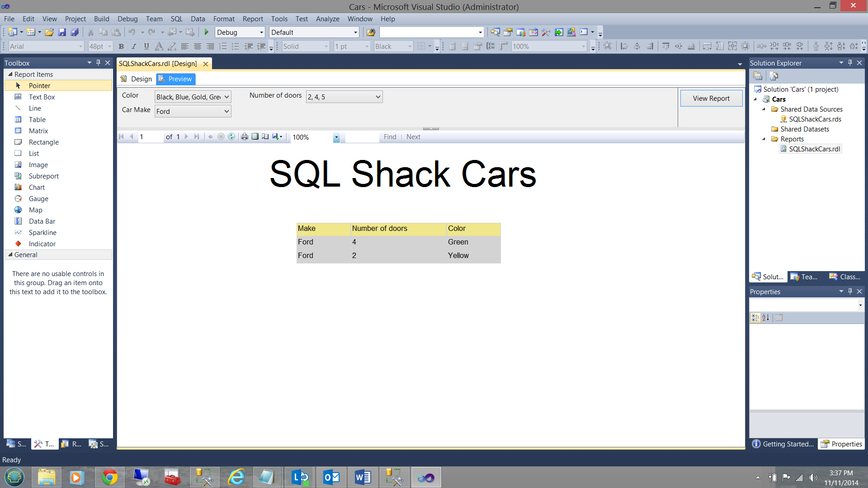Open the Report menu
The width and height of the screenshot is (868, 488).
click(252, 19)
